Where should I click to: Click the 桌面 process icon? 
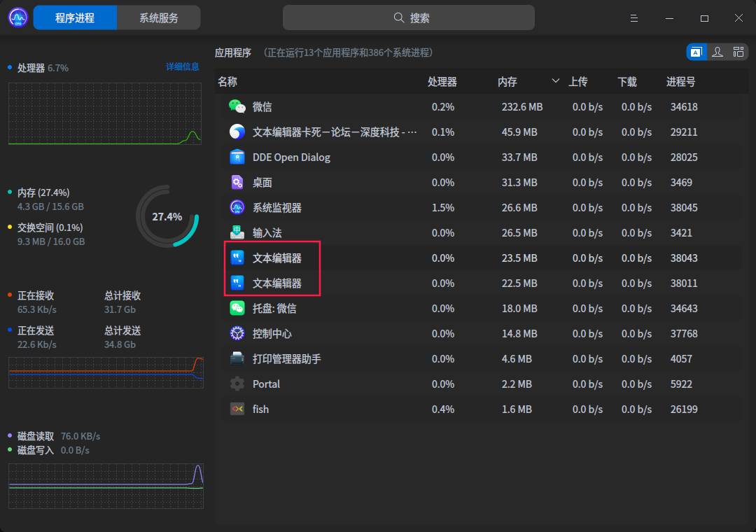237,182
